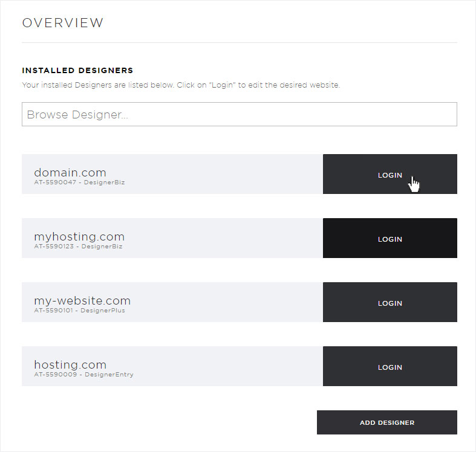Log in to my-website.com designer
The width and height of the screenshot is (476, 452).
tap(390, 302)
